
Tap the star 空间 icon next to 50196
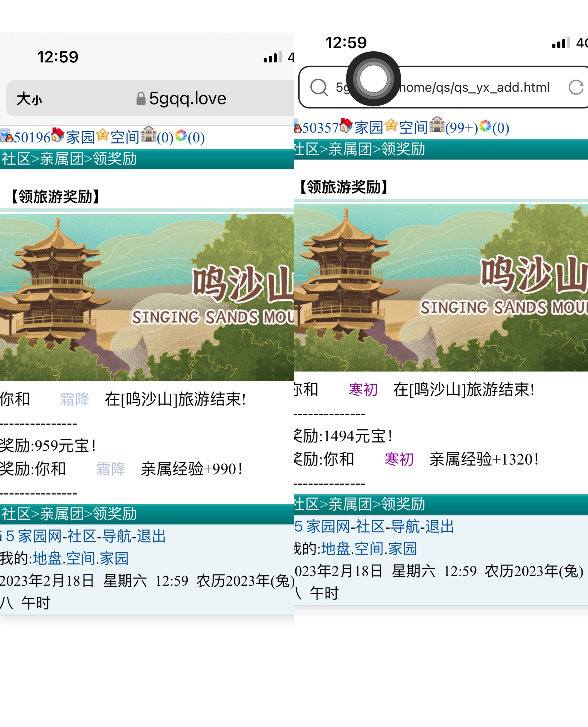(x=103, y=135)
